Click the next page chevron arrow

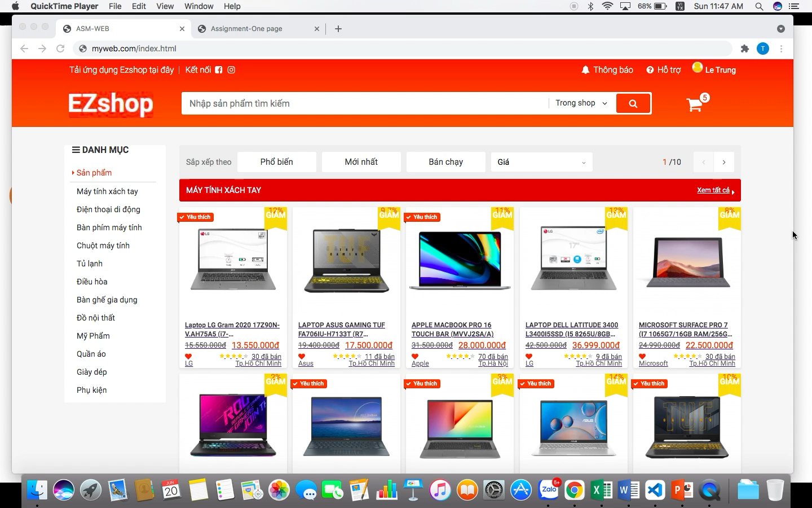(724, 162)
